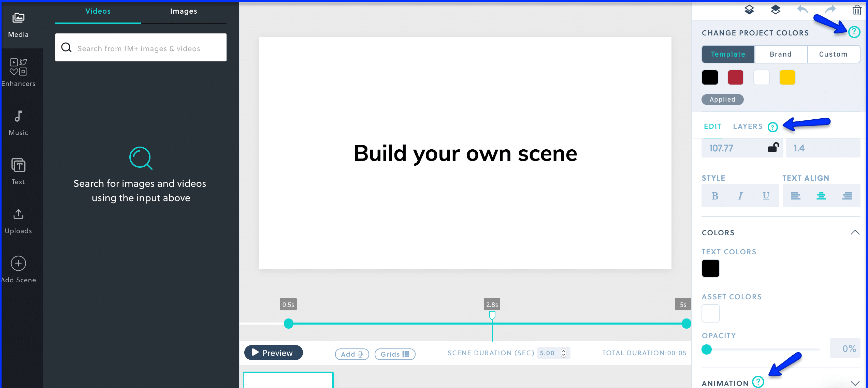Click the Add Scene plus icon
The width and height of the screenshot is (868, 388).
point(18,263)
